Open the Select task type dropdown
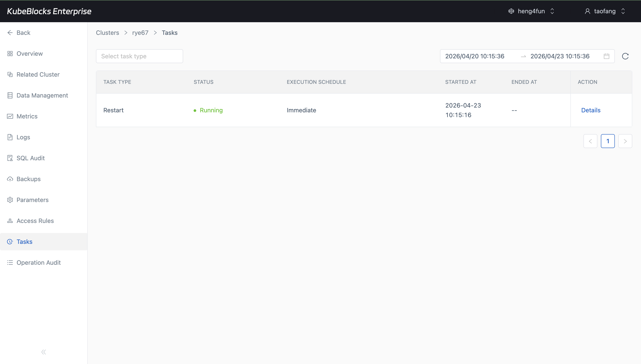 tap(139, 56)
